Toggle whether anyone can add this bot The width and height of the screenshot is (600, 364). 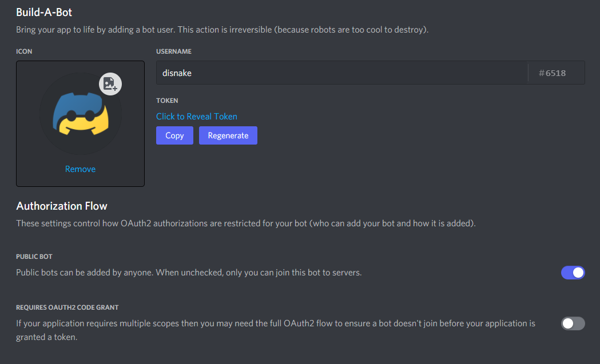click(x=573, y=273)
